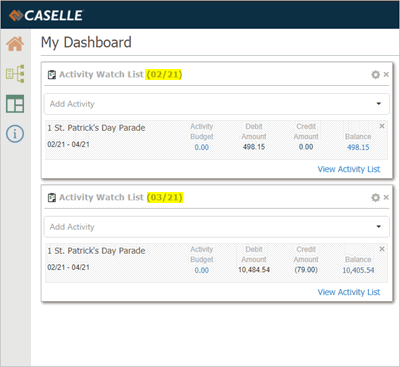The height and width of the screenshot is (367, 400).
Task: Open the Home icon in sidebar
Action: 15,44
